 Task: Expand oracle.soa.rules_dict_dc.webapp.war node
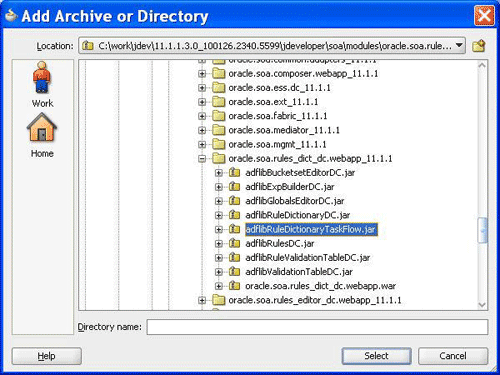[x=219, y=286]
